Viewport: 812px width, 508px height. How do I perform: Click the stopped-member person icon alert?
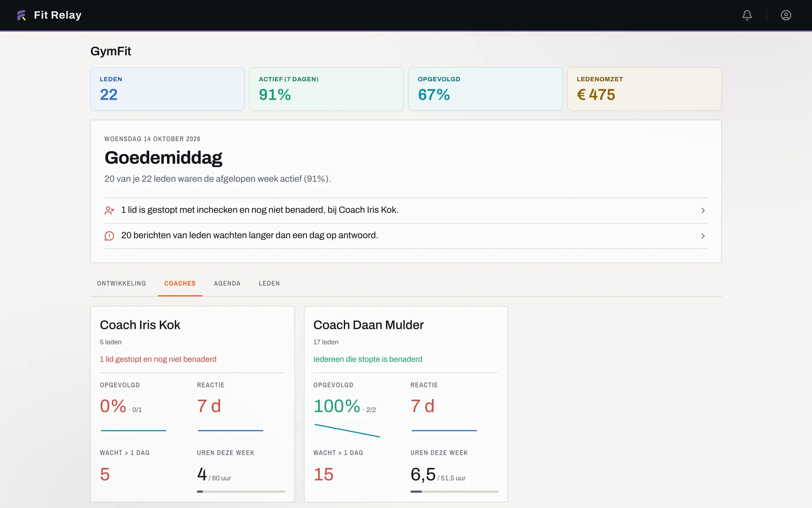coord(110,210)
